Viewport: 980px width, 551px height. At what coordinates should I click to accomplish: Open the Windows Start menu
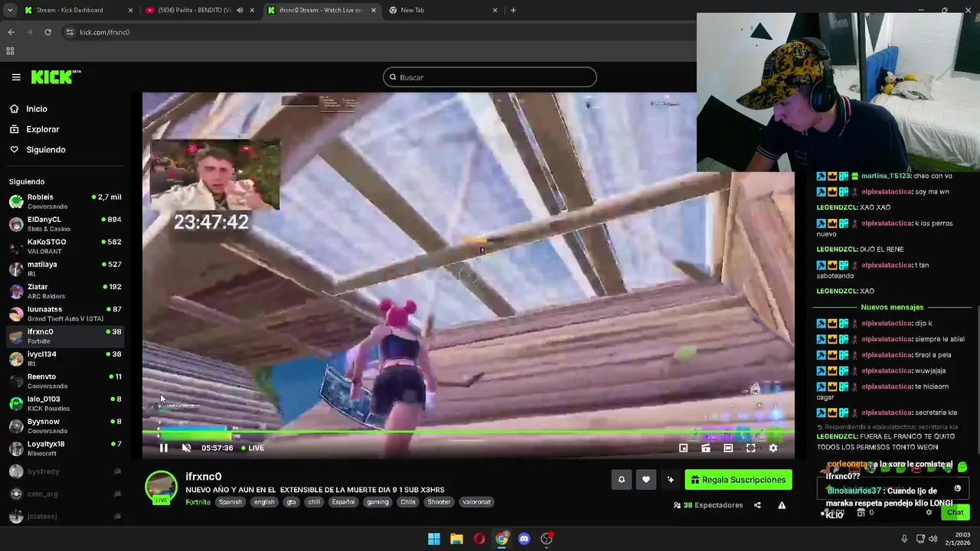[x=434, y=539]
